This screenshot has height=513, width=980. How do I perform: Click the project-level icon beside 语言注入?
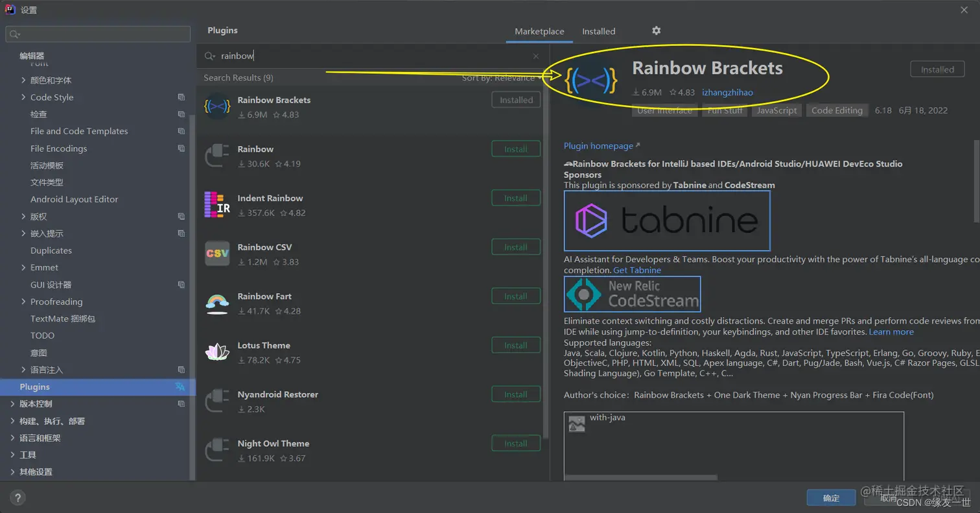(181, 370)
